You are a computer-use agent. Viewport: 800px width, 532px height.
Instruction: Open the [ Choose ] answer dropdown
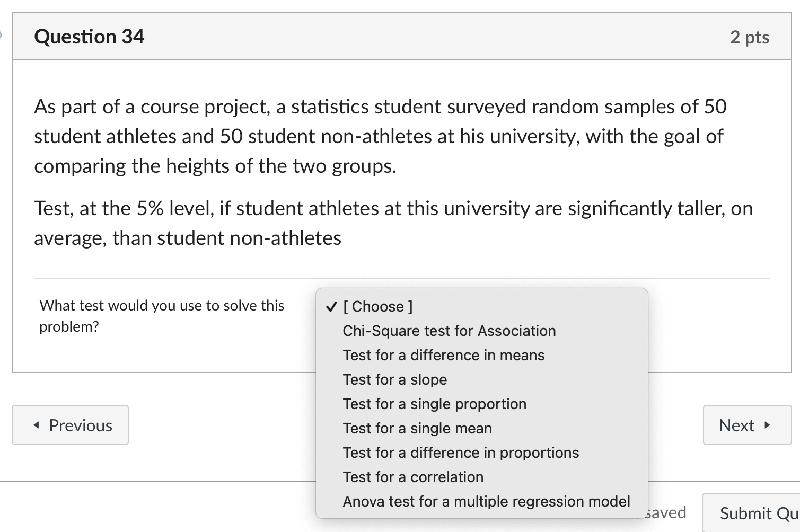[378, 306]
